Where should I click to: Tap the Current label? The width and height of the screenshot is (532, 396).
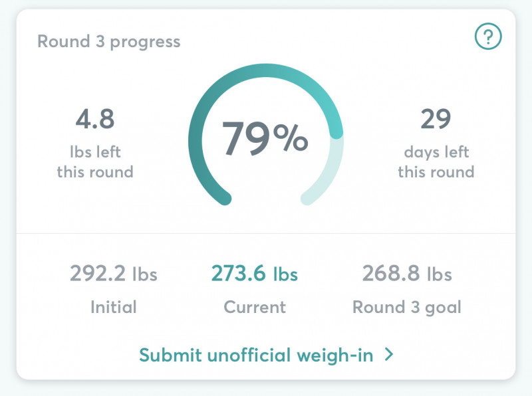255,307
